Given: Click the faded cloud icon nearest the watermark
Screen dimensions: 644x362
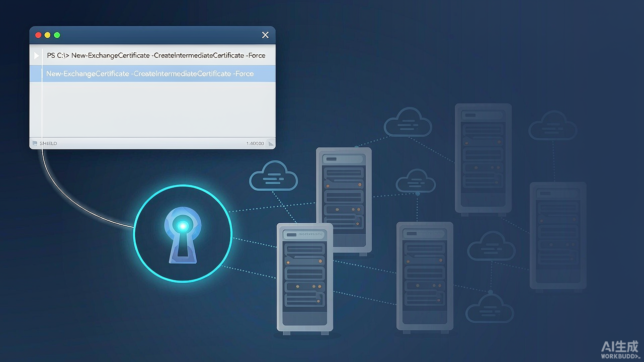Looking at the screenshot, I should click(x=490, y=308).
